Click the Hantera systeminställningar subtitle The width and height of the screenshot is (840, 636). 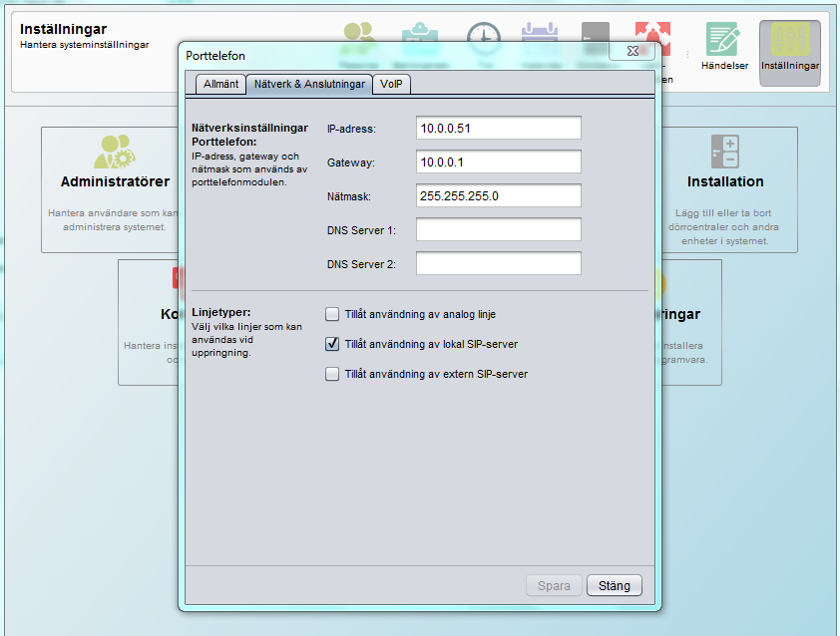(x=85, y=45)
